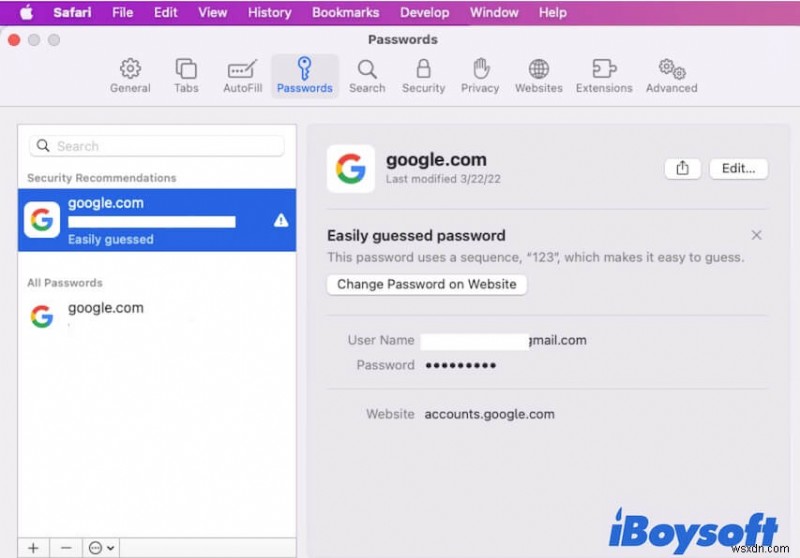Open the Extensions preferences pane

click(604, 76)
